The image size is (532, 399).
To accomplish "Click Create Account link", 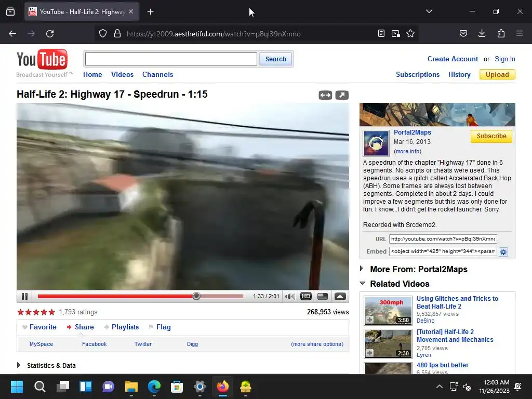I will coord(453,59).
